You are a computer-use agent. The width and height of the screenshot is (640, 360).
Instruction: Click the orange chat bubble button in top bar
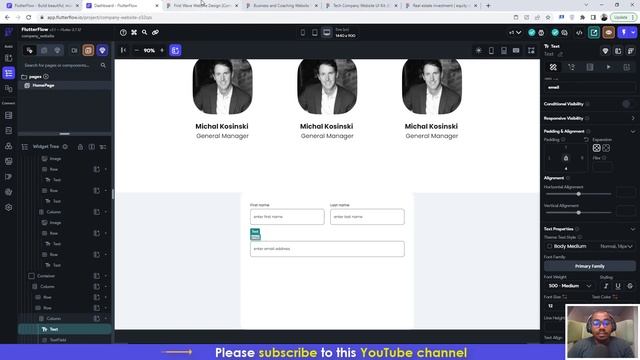click(609, 32)
